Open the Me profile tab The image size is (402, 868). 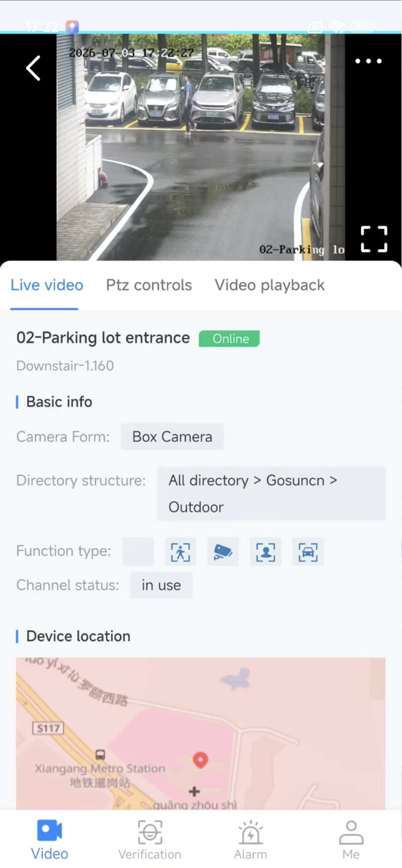pos(351,840)
